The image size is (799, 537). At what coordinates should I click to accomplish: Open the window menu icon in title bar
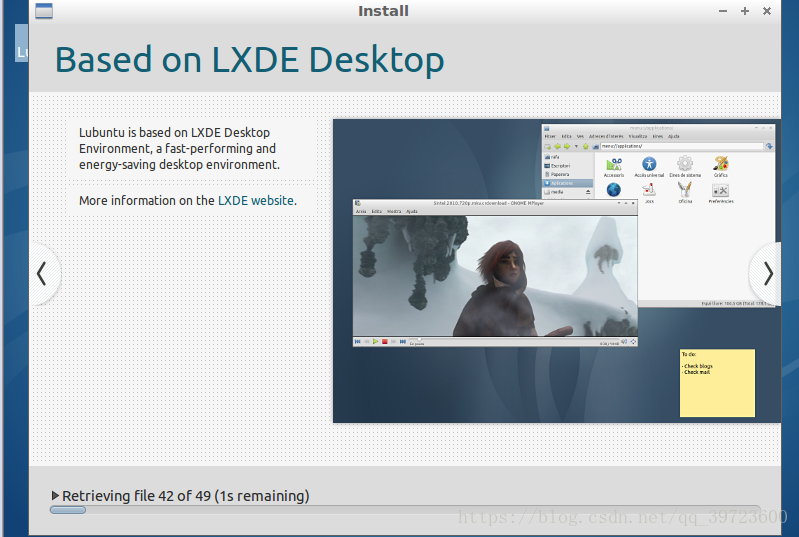click(44, 11)
